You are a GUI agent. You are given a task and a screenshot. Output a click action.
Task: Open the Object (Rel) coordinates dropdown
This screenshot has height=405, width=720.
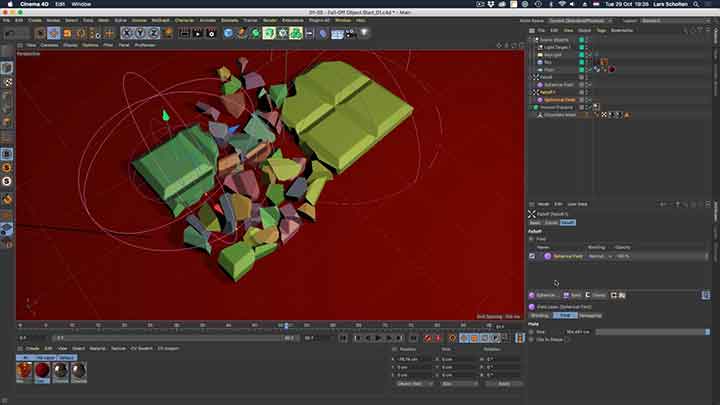point(414,384)
